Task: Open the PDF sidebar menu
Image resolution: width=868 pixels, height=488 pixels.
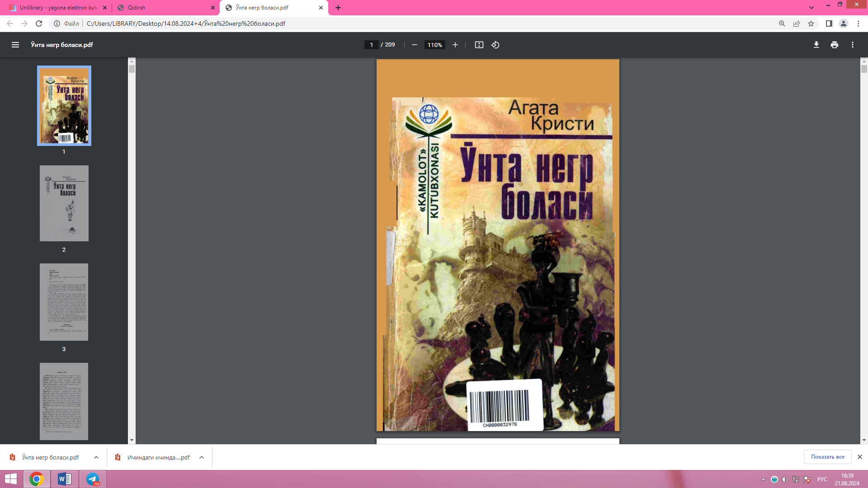Action: [x=15, y=45]
